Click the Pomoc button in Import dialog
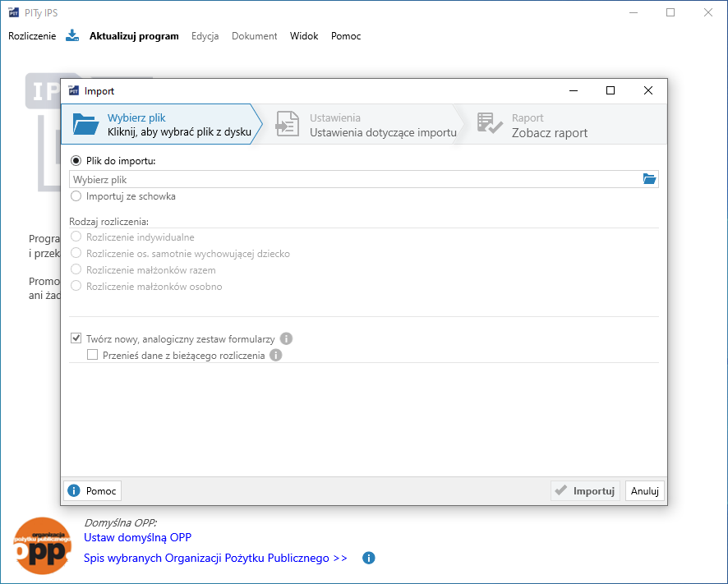Image resolution: width=728 pixels, height=584 pixels. (93, 491)
